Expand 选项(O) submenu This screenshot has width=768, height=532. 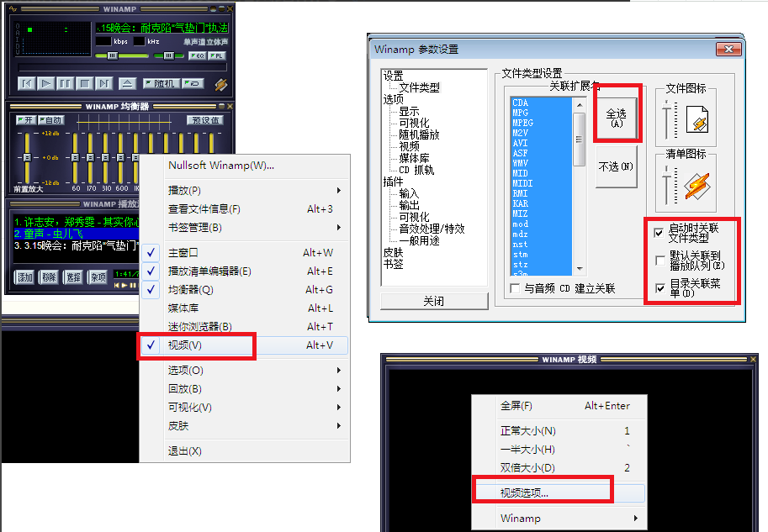[245, 370]
